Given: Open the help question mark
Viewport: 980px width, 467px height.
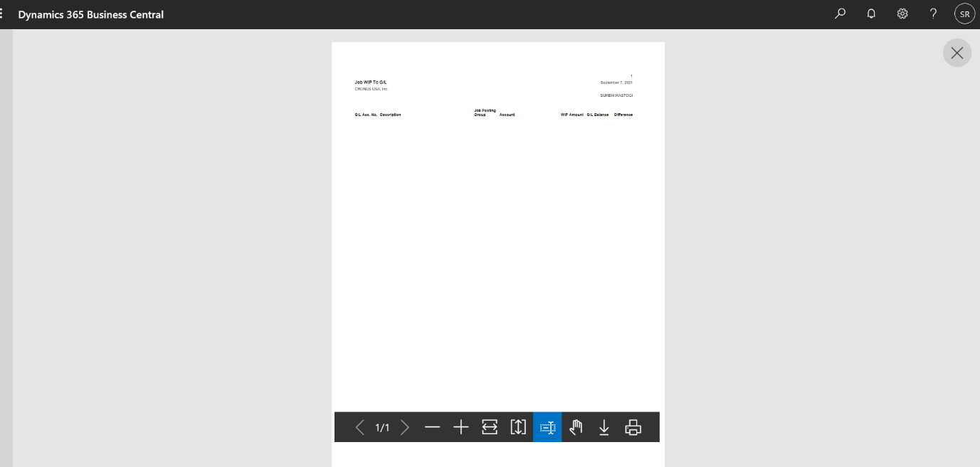Looking at the screenshot, I should 933,14.
